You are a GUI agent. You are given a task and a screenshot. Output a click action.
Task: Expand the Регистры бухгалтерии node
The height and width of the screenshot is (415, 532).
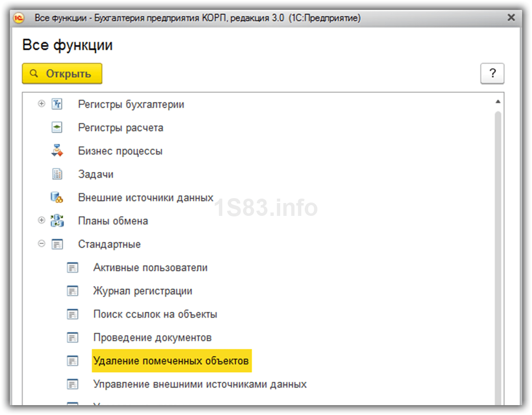coord(41,103)
